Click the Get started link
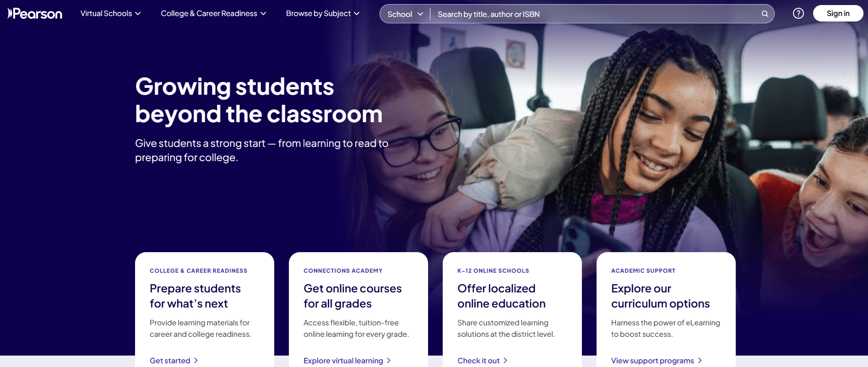 (174, 361)
